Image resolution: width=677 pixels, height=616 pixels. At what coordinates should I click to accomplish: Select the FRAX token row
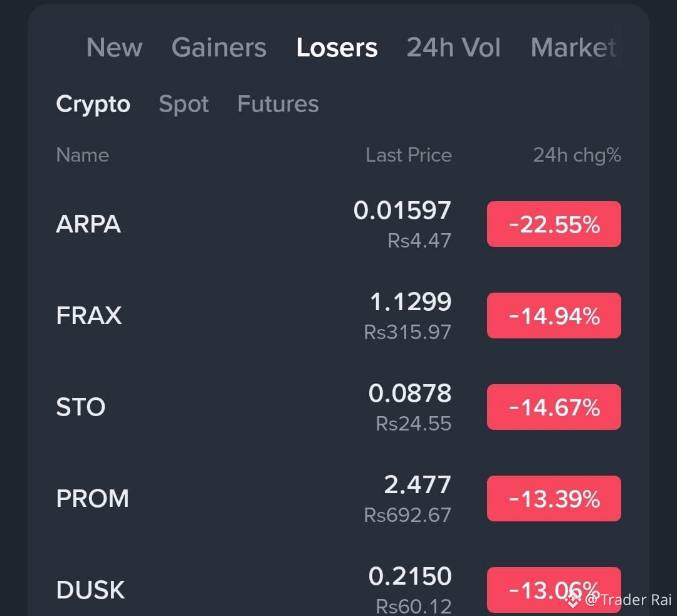coord(90,315)
